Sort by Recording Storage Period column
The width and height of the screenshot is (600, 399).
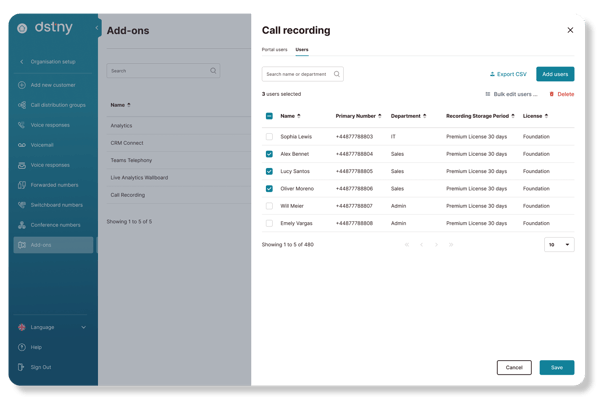tap(480, 116)
